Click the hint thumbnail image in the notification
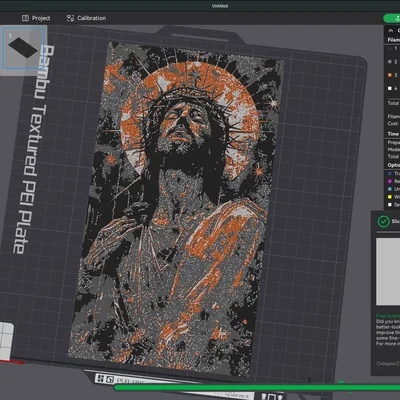This screenshot has width=400, height=400. tap(388, 272)
